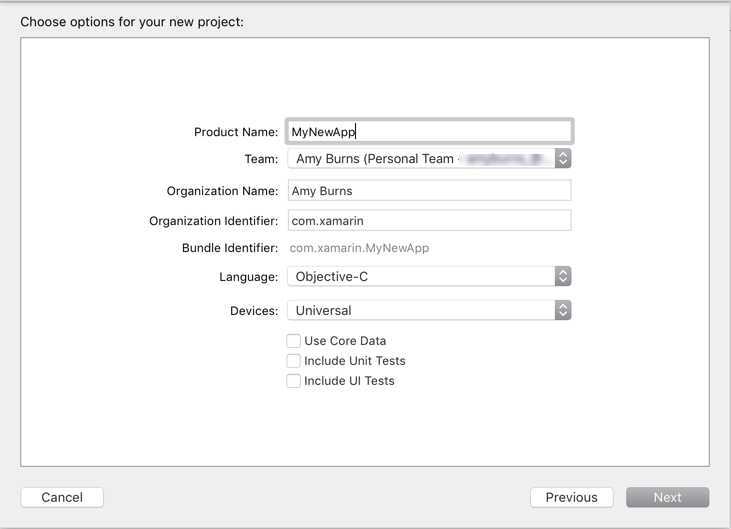The width and height of the screenshot is (731, 529).
Task: Focus the Product Name text field
Action: pyautogui.click(x=429, y=131)
